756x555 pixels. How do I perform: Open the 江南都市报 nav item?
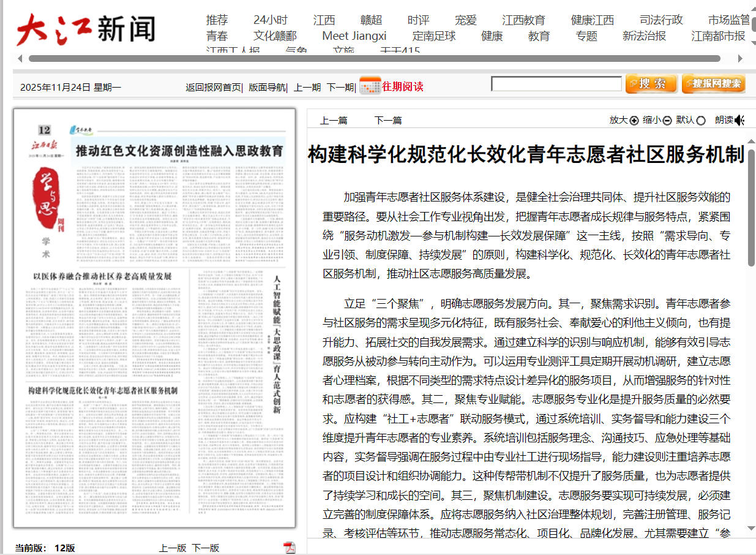(718, 36)
